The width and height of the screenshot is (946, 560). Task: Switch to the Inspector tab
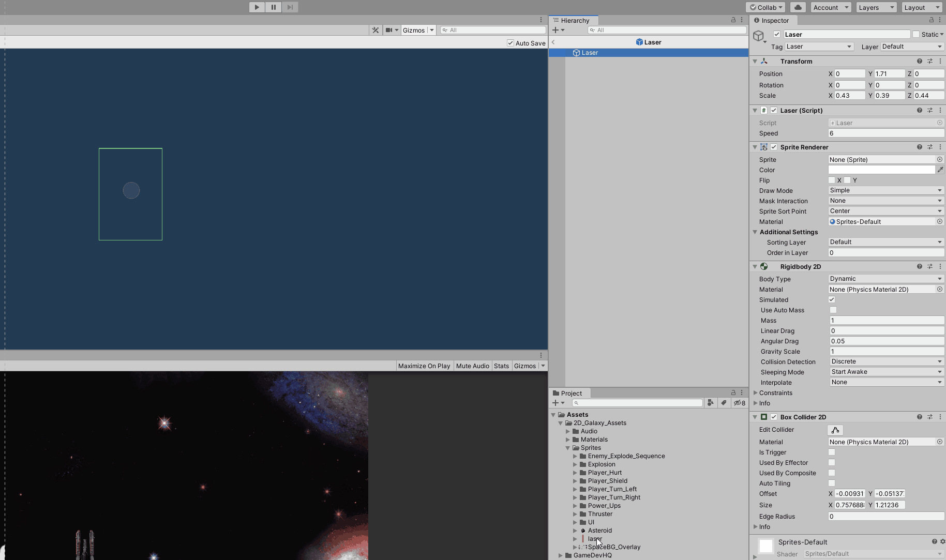click(x=774, y=21)
